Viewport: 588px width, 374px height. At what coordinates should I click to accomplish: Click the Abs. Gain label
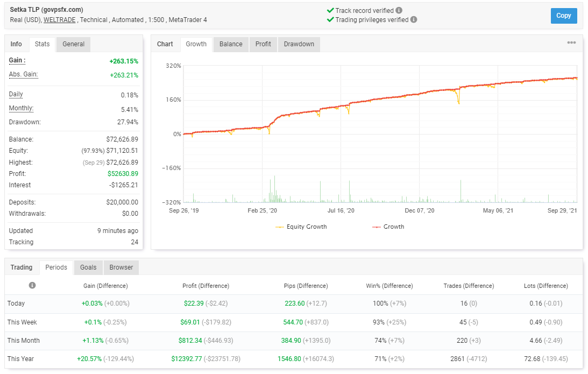(24, 74)
